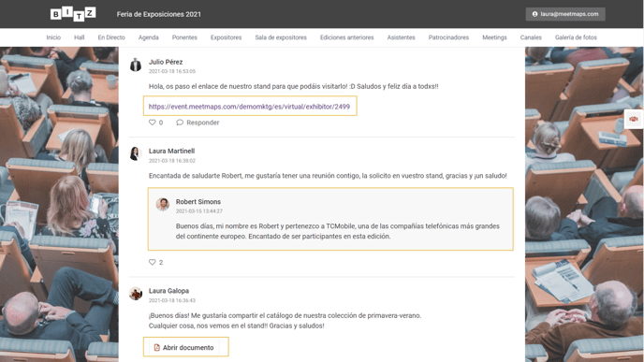
Task: Like Julio Pérez's post with heart icon
Action: click(x=152, y=123)
